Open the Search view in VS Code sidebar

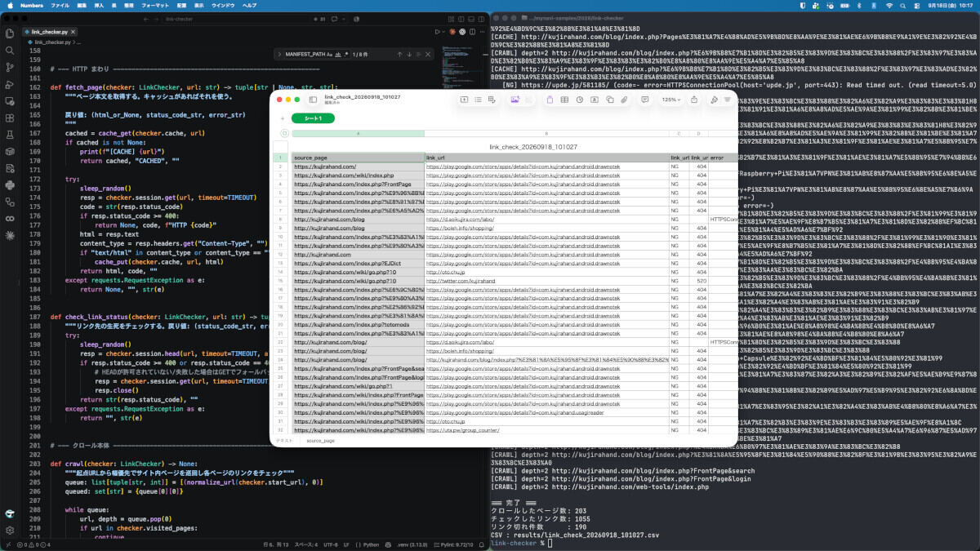pos(10,51)
